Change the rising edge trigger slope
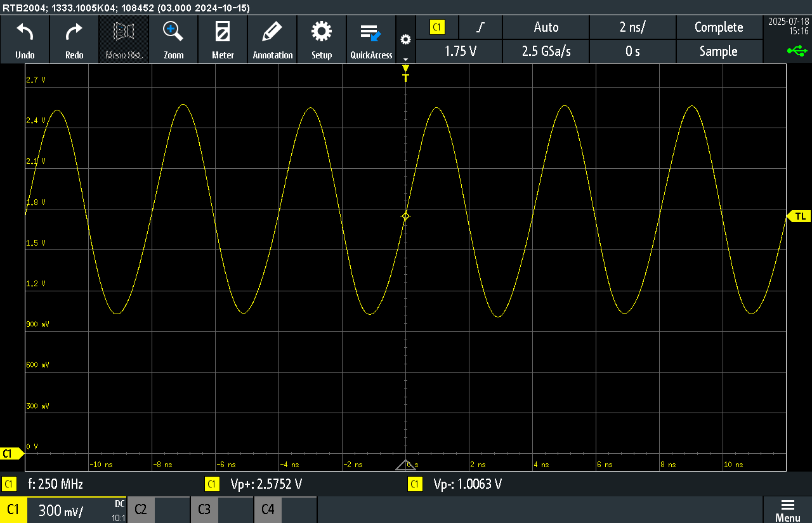Screen dimensions: 812x523 coord(481,27)
